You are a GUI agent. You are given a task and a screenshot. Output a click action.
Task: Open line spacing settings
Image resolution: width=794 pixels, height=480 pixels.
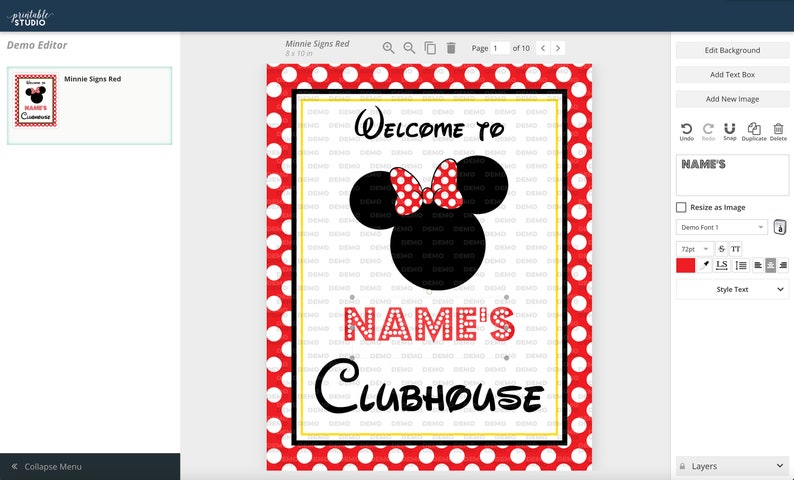pyautogui.click(x=741, y=265)
